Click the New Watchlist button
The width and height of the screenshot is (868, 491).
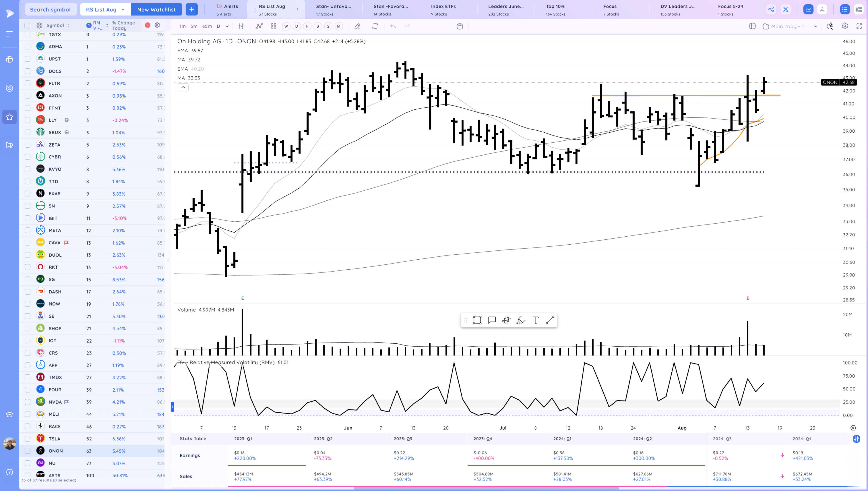pos(157,9)
